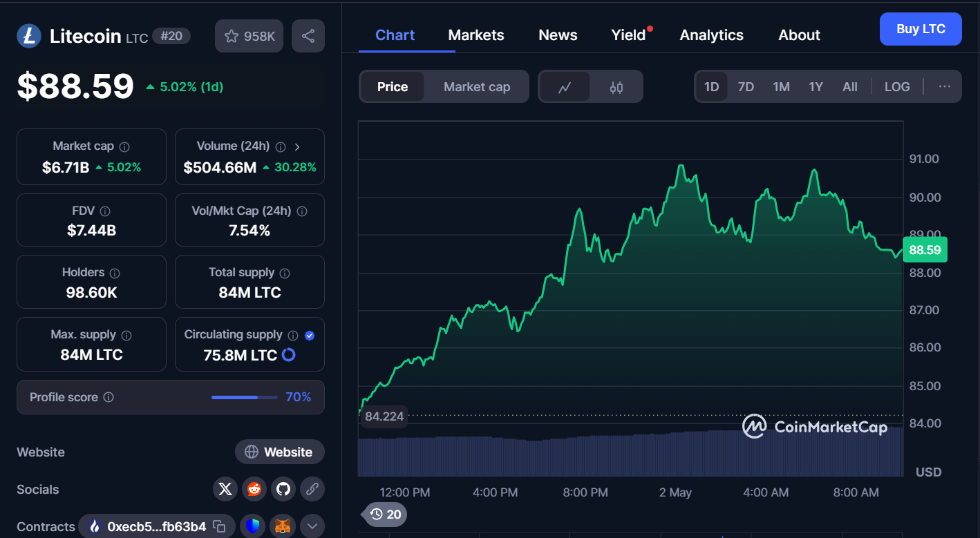This screenshot has height=538, width=980.
Task: Click the $88.59 price value
Action: pos(75,87)
